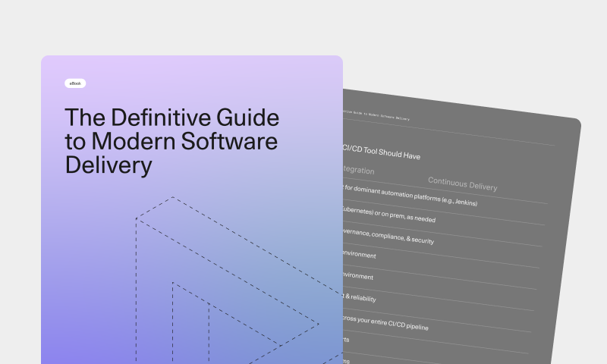The height and width of the screenshot is (364, 607).
Task: Click the row ending "& reliability"
Action: (360, 297)
